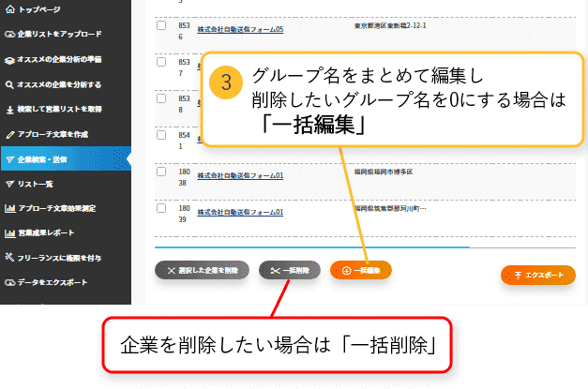Viewport: 588px width, 389px height.
Task: Click the ID number 8541
Action: point(184,141)
